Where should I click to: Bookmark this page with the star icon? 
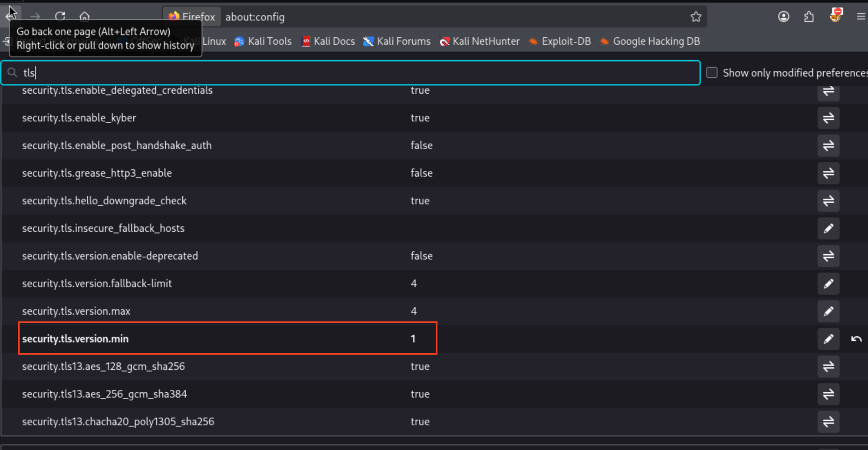(696, 17)
